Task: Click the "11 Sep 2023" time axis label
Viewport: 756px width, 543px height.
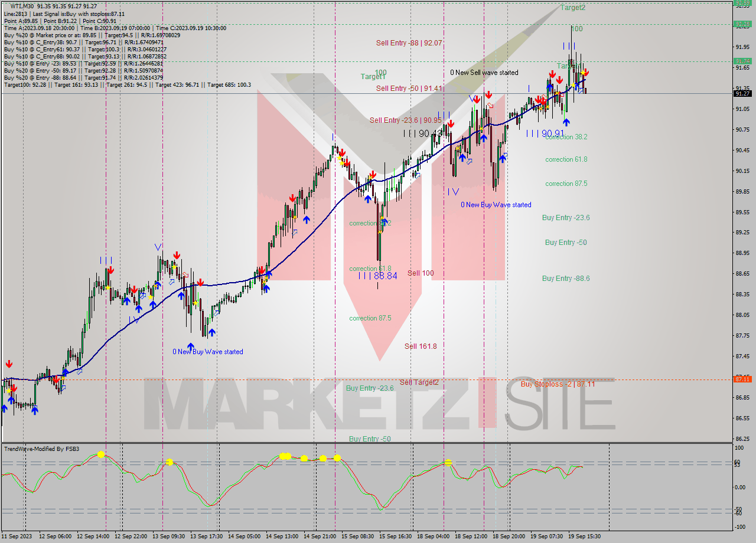Action: 17,537
